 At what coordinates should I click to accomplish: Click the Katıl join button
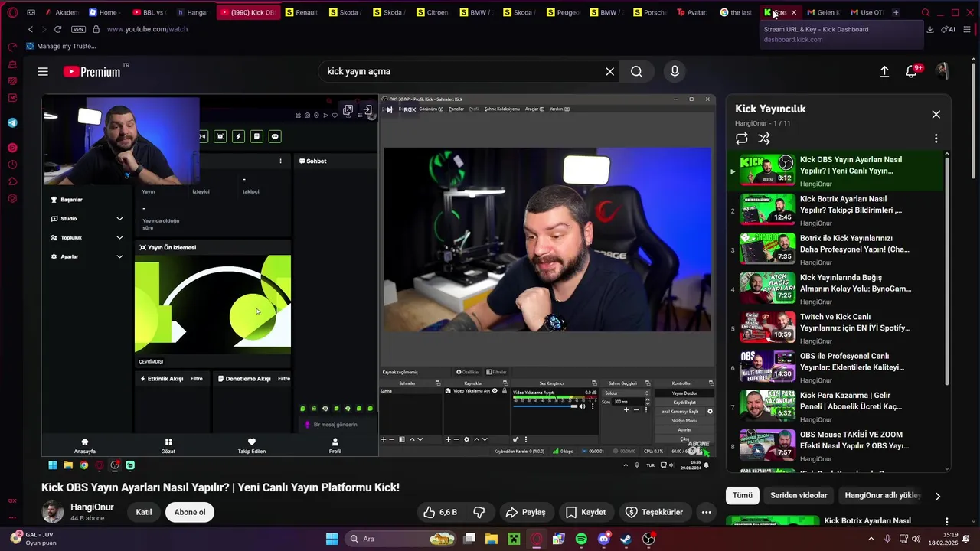point(144,512)
